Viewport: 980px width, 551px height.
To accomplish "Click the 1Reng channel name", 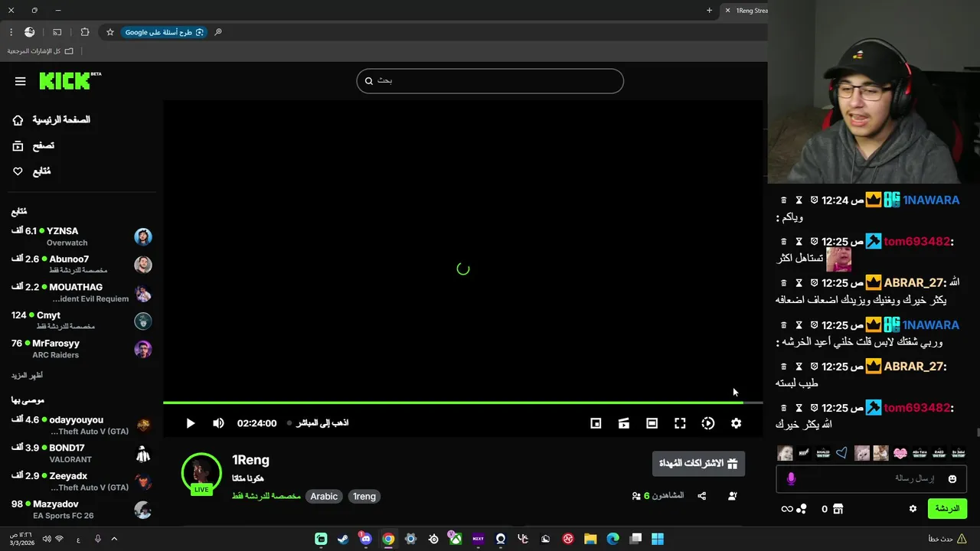I will (x=250, y=460).
